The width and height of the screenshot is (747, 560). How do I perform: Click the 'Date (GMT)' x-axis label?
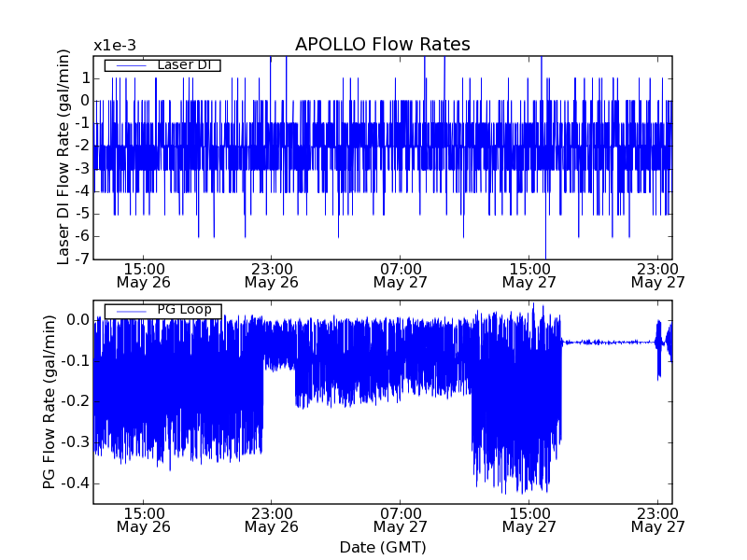tap(382, 547)
